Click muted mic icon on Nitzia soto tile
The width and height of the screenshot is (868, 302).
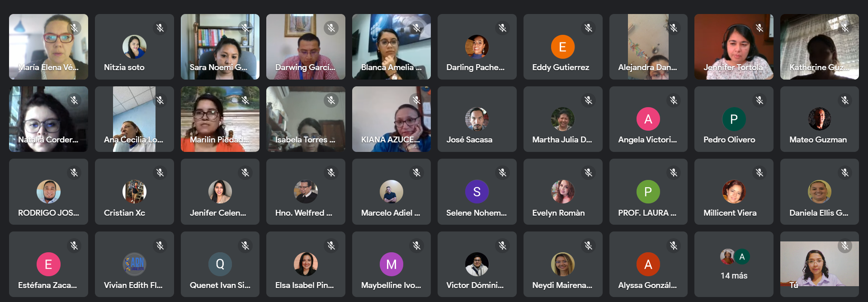(160, 28)
